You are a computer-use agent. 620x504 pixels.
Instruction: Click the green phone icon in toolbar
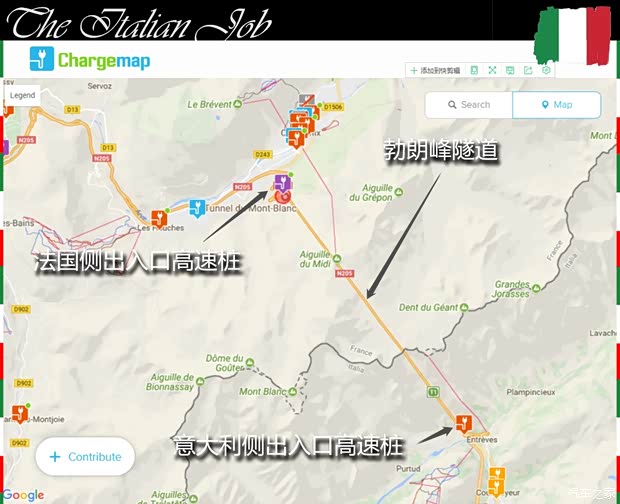[x=474, y=71]
